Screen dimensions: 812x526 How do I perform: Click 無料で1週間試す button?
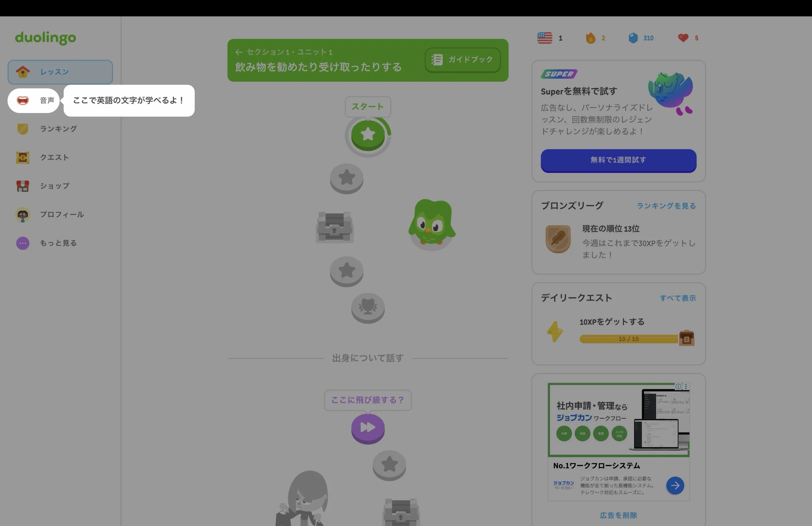click(618, 160)
